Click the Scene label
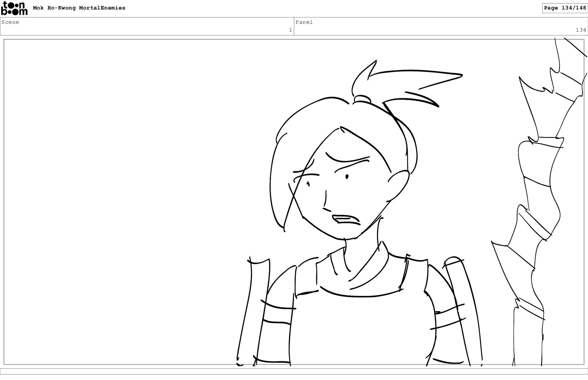The height and width of the screenshot is (380, 588). 10,22
